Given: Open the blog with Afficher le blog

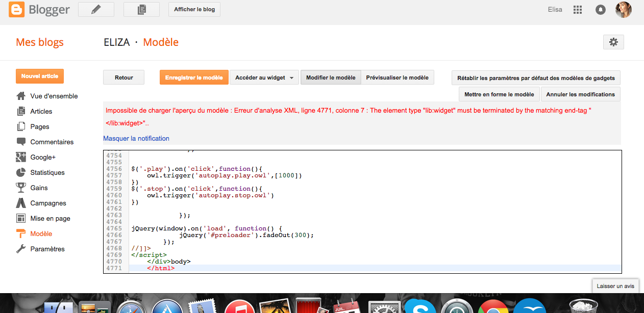Looking at the screenshot, I should pos(194,9).
